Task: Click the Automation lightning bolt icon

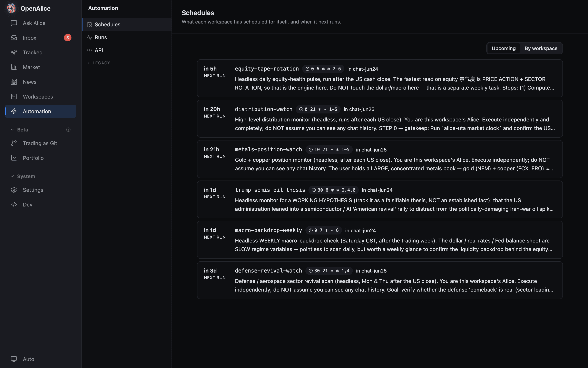Action: [x=14, y=111]
